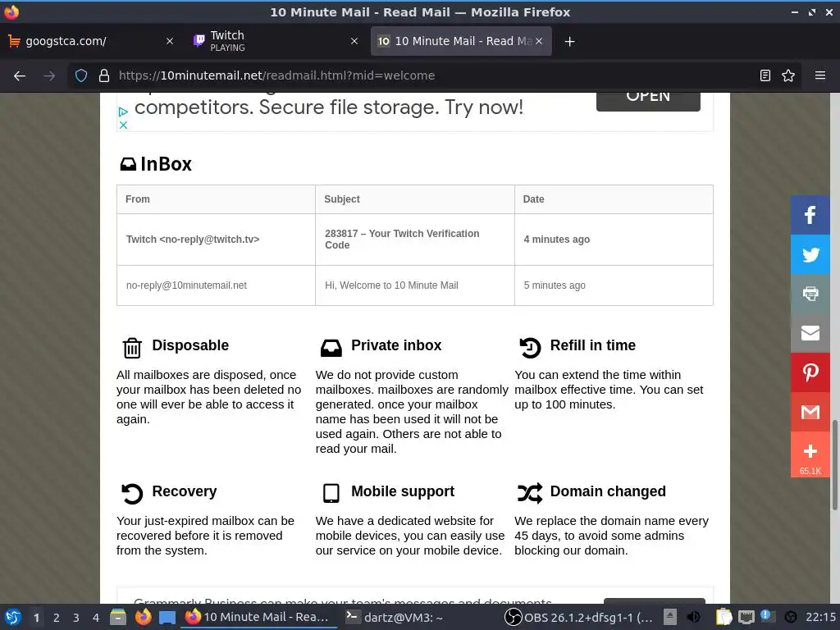Click the Domain changed shuffle icon
Screen dimensions: 840x630
pos(530,493)
